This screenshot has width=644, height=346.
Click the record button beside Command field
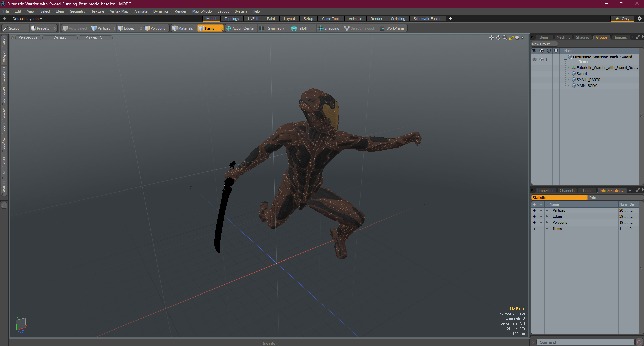(639, 342)
